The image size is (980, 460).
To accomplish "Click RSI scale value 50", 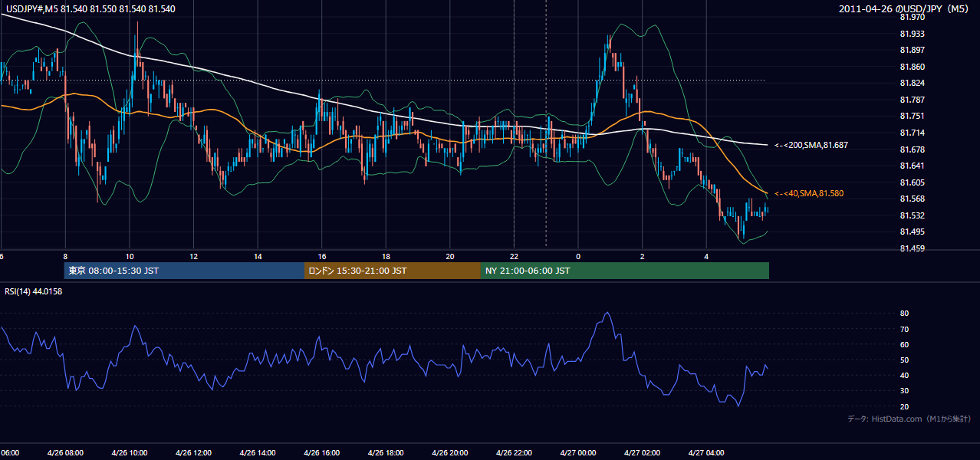I will pyautogui.click(x=904, y=360).
